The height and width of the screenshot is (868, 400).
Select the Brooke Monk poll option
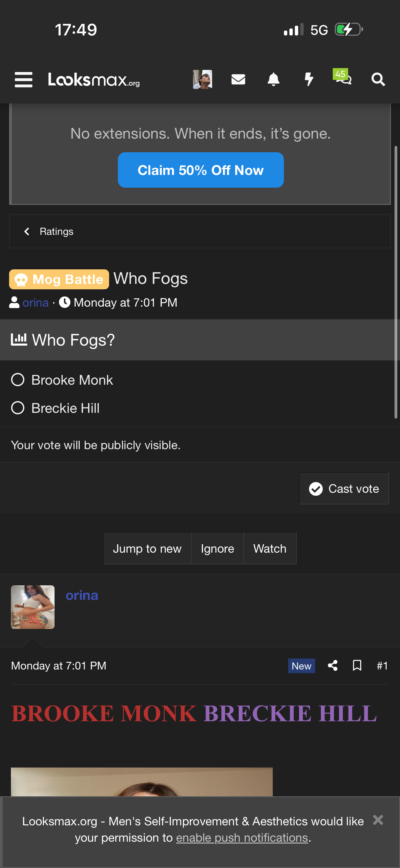pyautogui.click(x=18, y=380)
